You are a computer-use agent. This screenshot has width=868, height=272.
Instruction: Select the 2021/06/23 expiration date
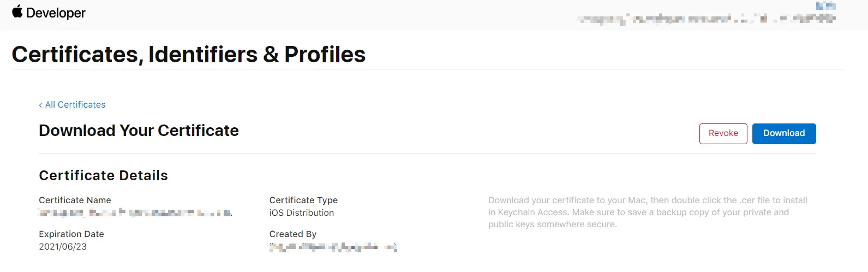click(x=63, y=247)
